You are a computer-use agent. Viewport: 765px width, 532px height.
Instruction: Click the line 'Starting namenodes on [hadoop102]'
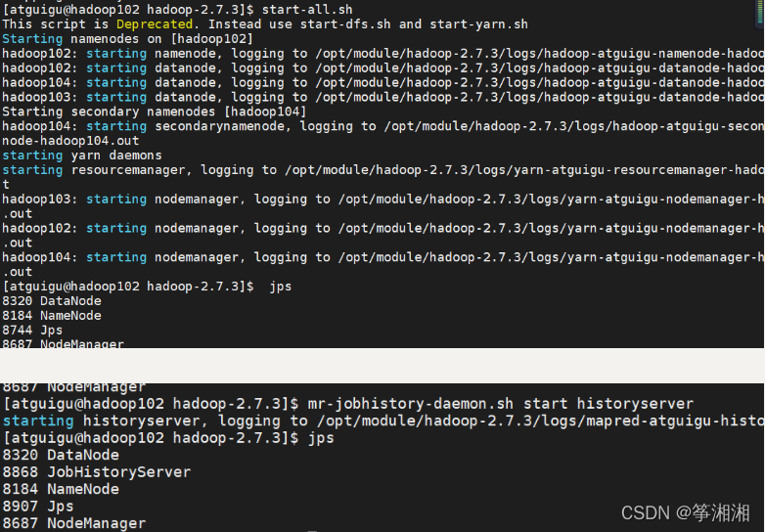[x=127, y=39]
